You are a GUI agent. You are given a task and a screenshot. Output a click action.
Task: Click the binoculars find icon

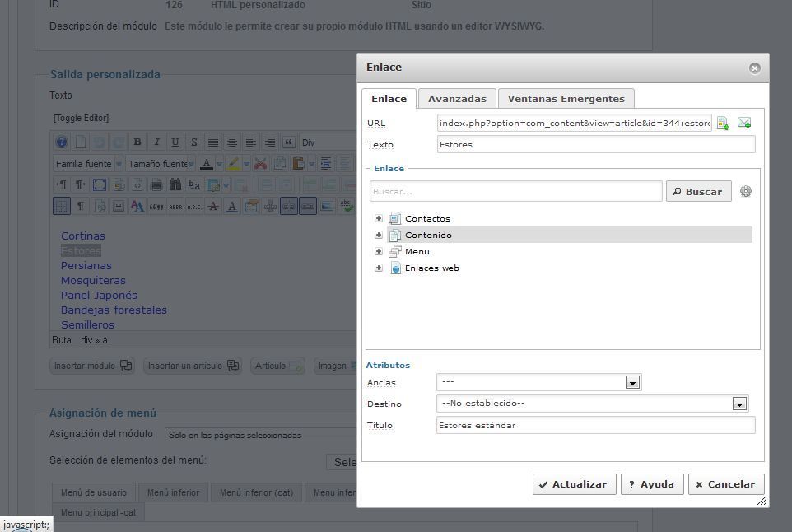[175, 185]
